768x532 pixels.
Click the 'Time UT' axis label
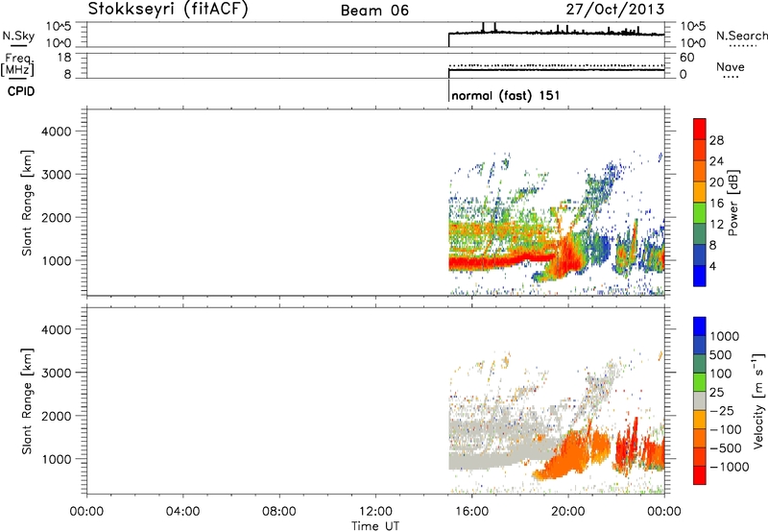pyautogui.click(x=375, y=526)
